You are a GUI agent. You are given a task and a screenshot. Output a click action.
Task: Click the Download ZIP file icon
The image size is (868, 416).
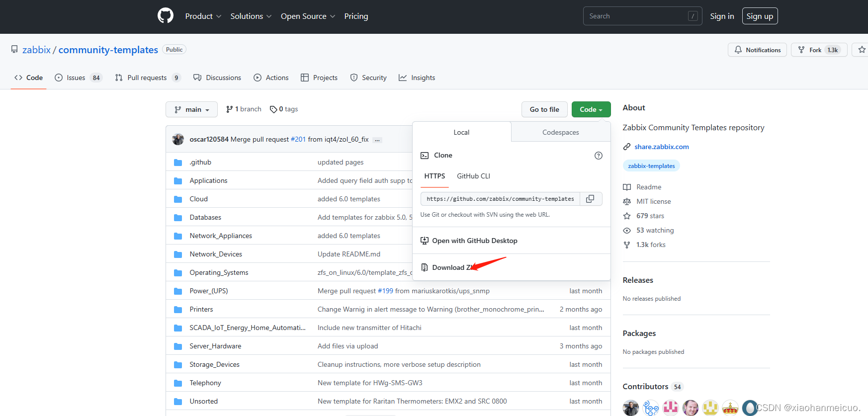click(425, 267)
